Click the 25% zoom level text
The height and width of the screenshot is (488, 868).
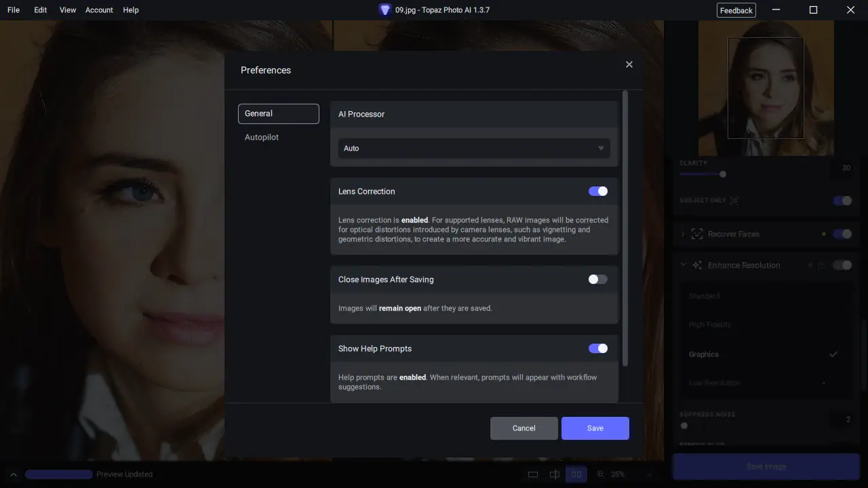pyautogui.click(x=618, y=474)
